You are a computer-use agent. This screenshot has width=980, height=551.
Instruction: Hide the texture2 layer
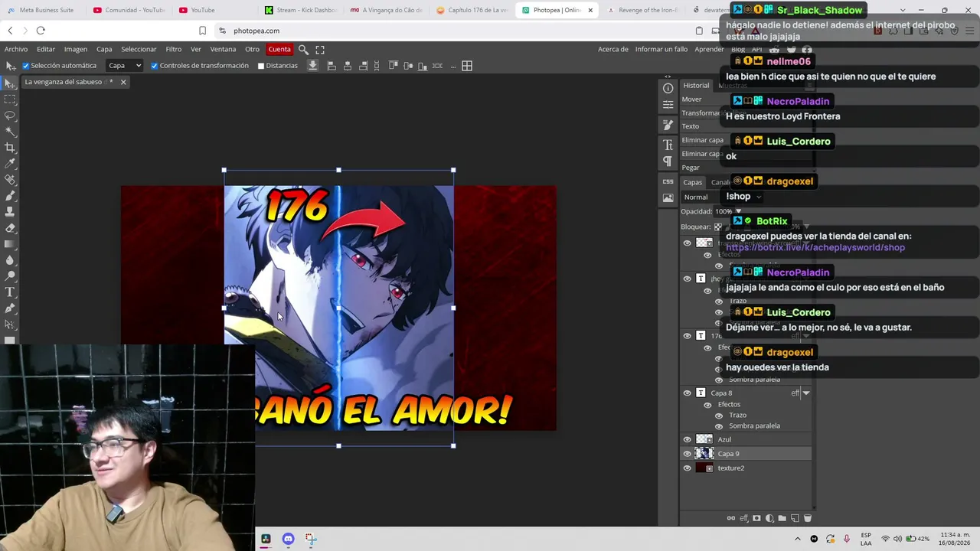coord(687,468)
